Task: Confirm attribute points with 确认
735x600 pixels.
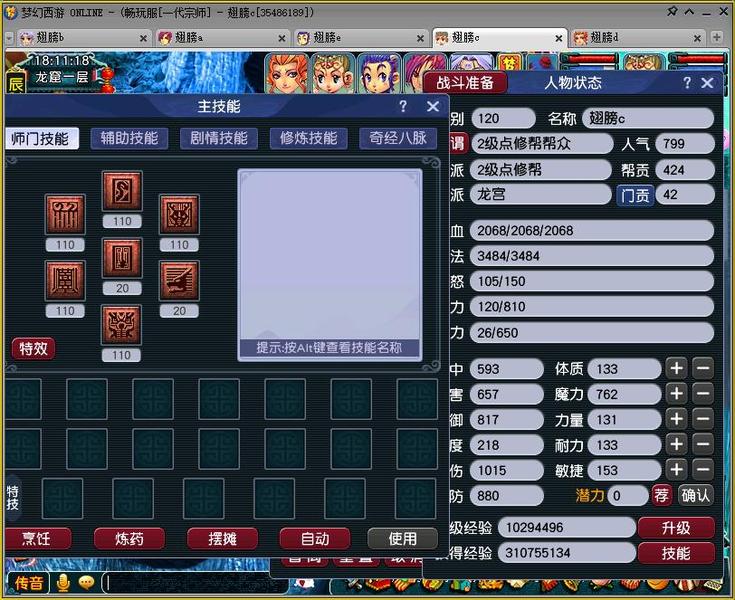Action: point(696,495)
